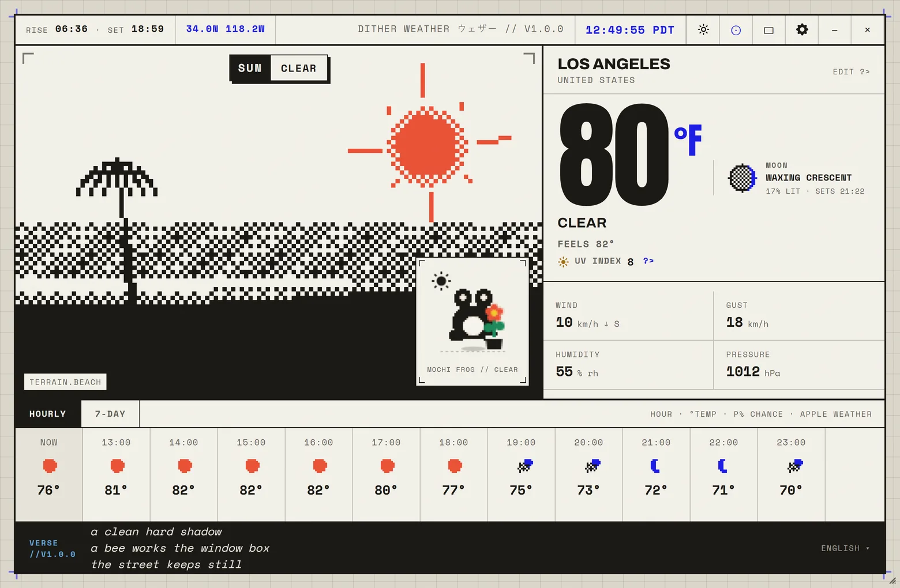Click cloudy night icon at 19:00
900x588 pixels.
click(525, 466)
